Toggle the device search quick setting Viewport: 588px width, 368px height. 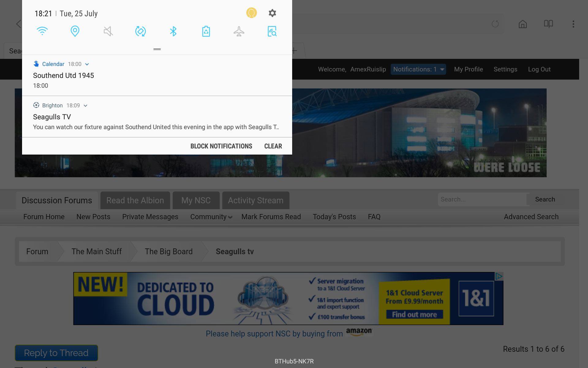pyautogui.click(x=272, y=31)
